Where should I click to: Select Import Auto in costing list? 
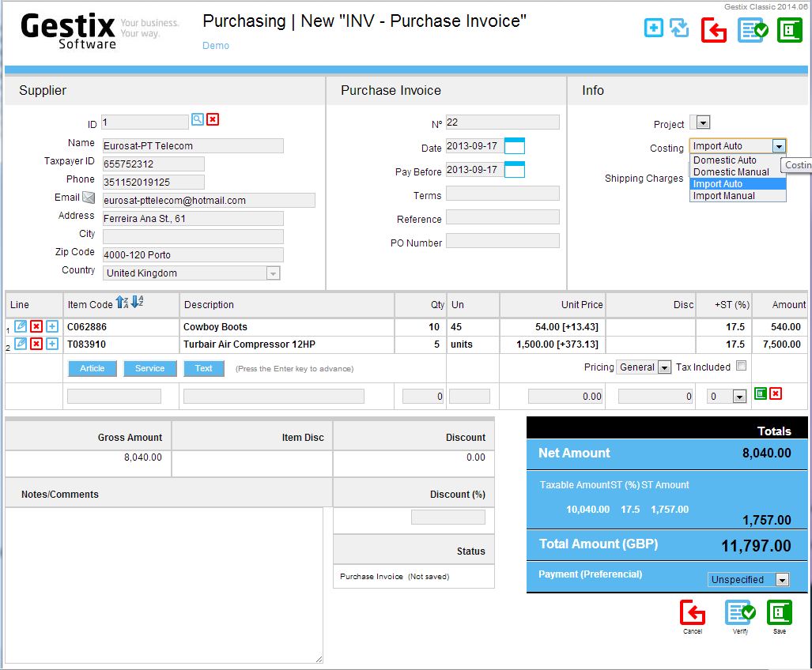[x=738, y=183]
